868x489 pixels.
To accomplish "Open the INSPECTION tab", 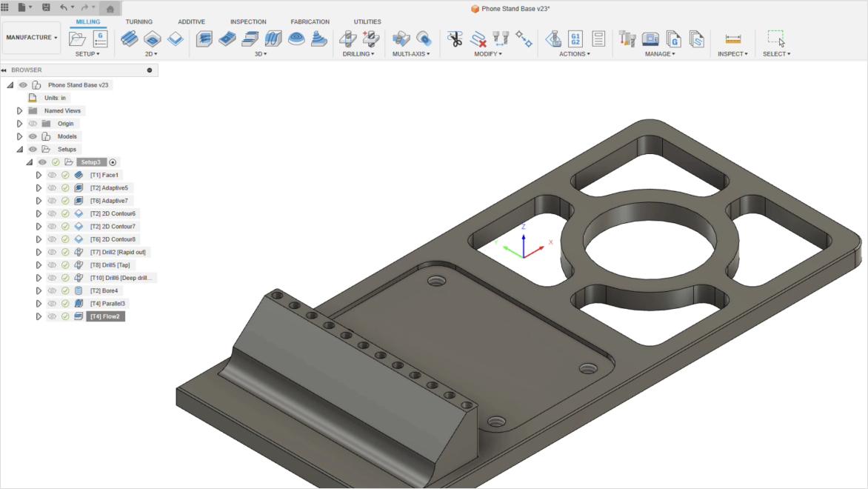I will (248, 21).
